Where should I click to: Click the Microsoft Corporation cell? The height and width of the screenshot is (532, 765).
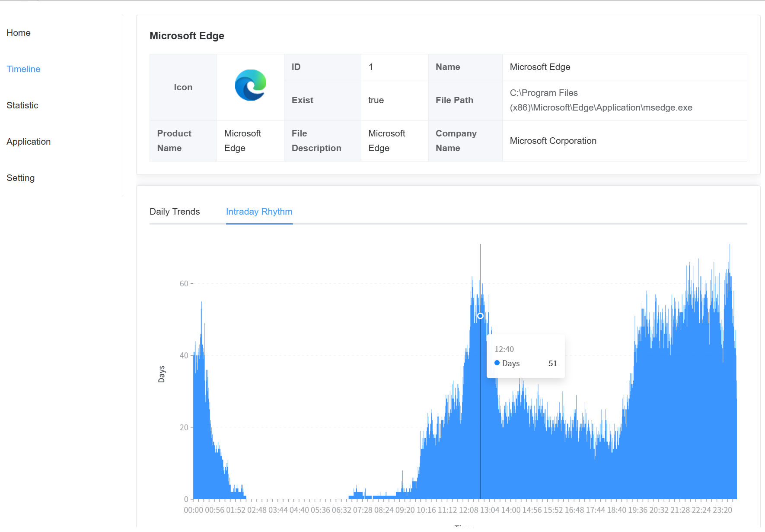(625, 141)
